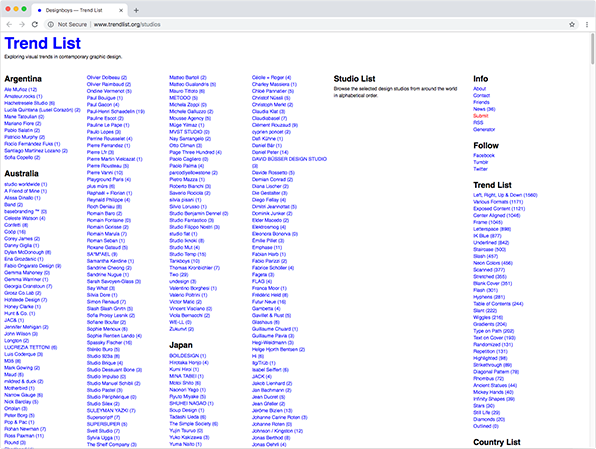Open Claudiabasel studio link
This screenshot has width=596, height=449.
pyautogui.click(x=269, y=118)
